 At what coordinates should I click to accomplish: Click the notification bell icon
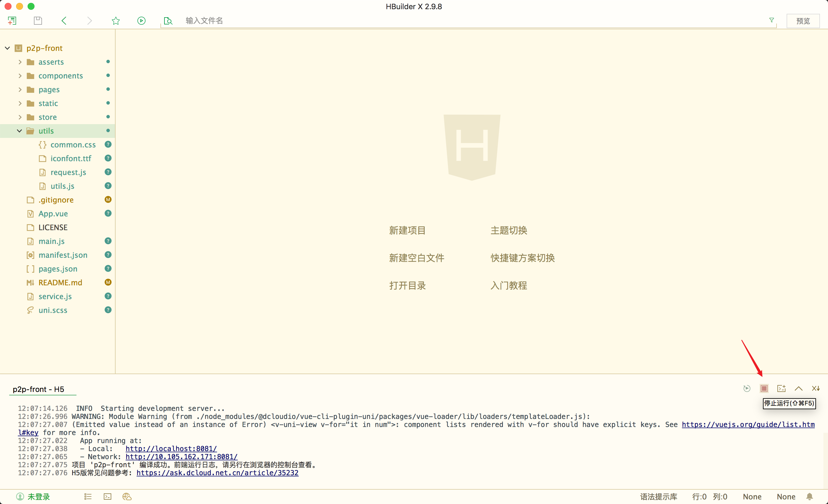pyautogui.click(x=810, y=497)
